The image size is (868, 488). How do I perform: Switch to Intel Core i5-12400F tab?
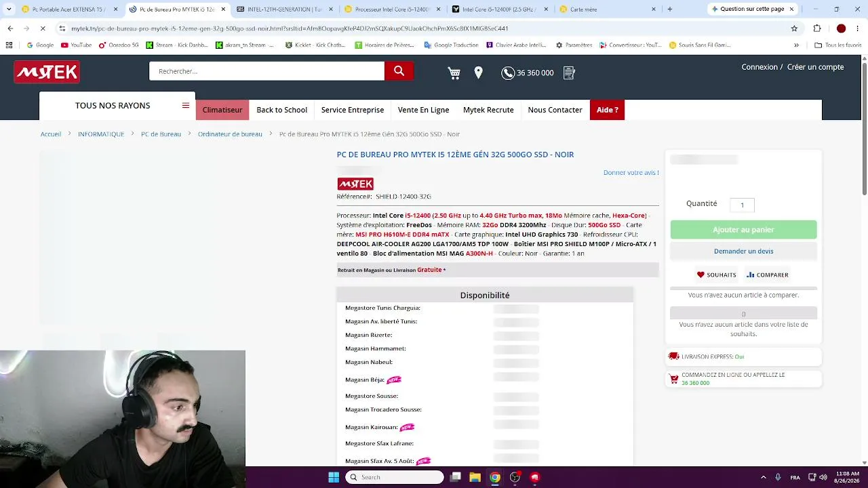499,9
